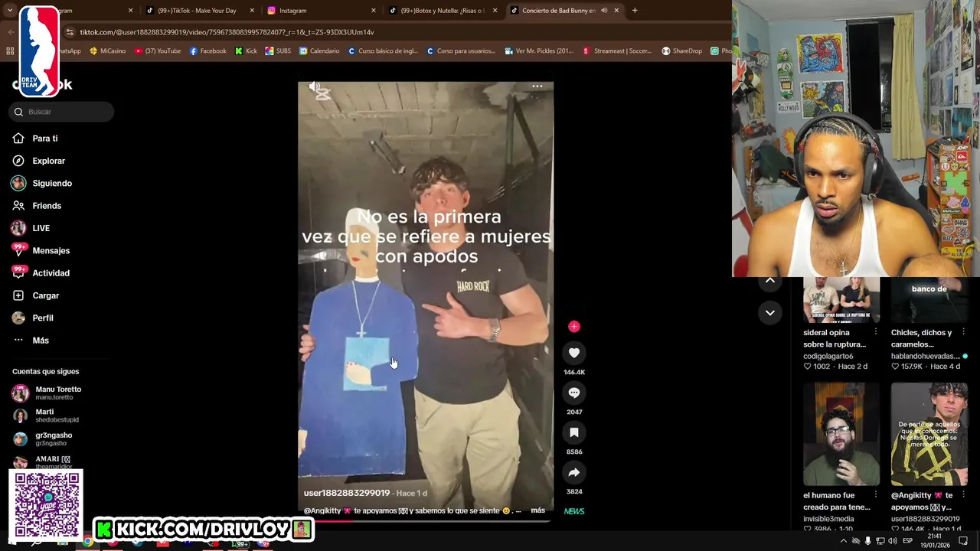Open the 'el humano fue creado' video thumbnail
The width and height of the screenshot is (980, 551).
tap(841, 435)
